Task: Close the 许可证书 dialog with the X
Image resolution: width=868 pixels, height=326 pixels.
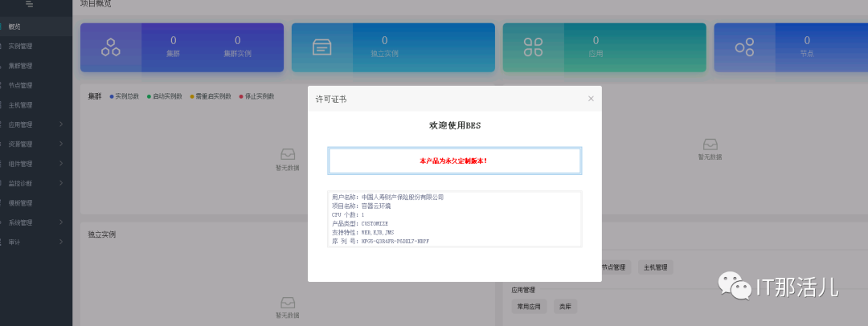Action: click(x=591, y=99)
